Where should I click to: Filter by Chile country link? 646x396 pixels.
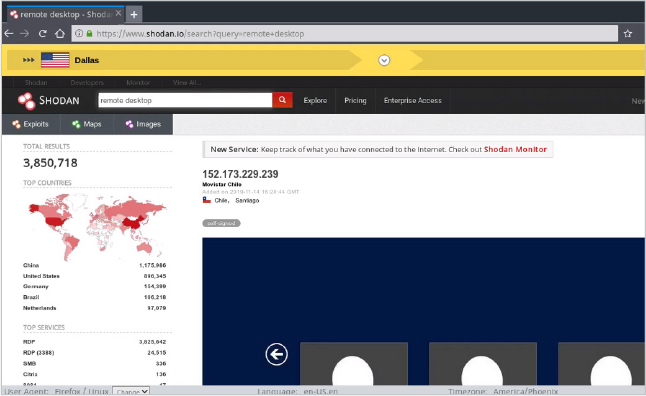pyautogui.click(x=221, y=200)
